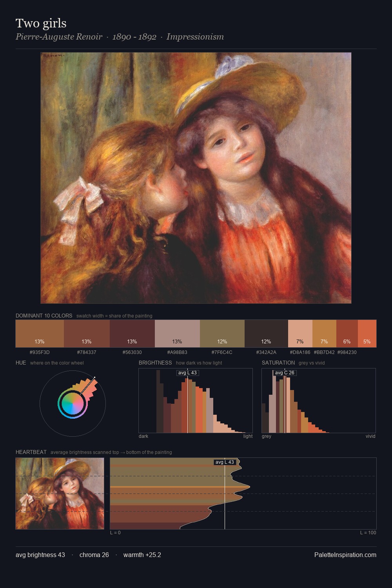Open the main Two girls painting image

(x=196, y=178)
